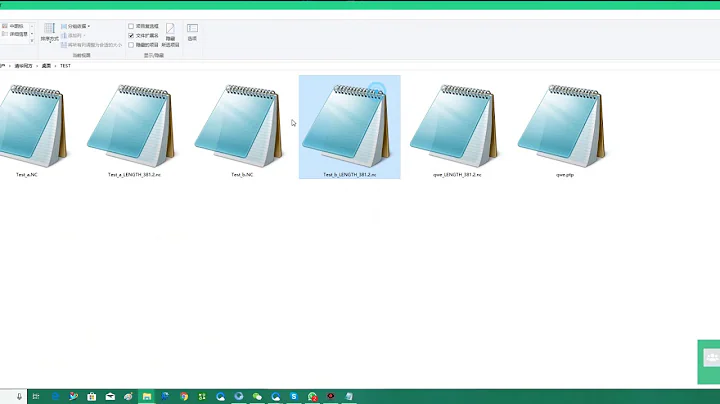The height and width of the screenshot is (404, 720).
Task: Click size all columns to fit
Action: tap(91, 45)
